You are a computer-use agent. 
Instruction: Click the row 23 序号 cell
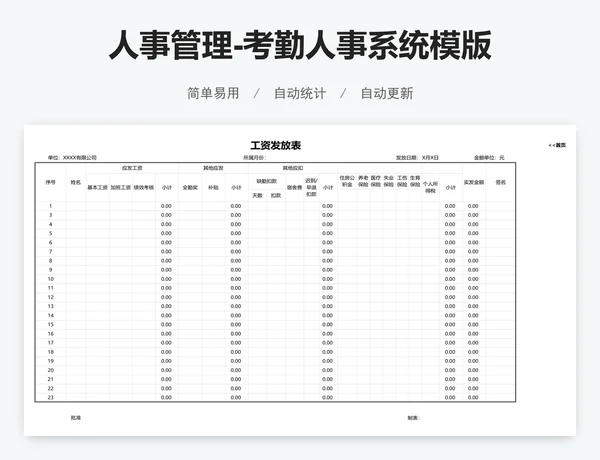coord(51,398)
